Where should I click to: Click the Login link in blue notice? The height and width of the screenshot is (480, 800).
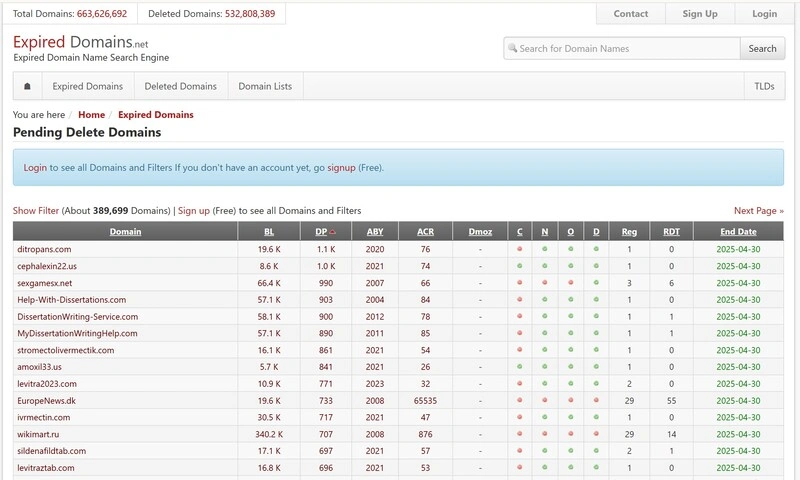pyautogui.click(x=35, y=167)
